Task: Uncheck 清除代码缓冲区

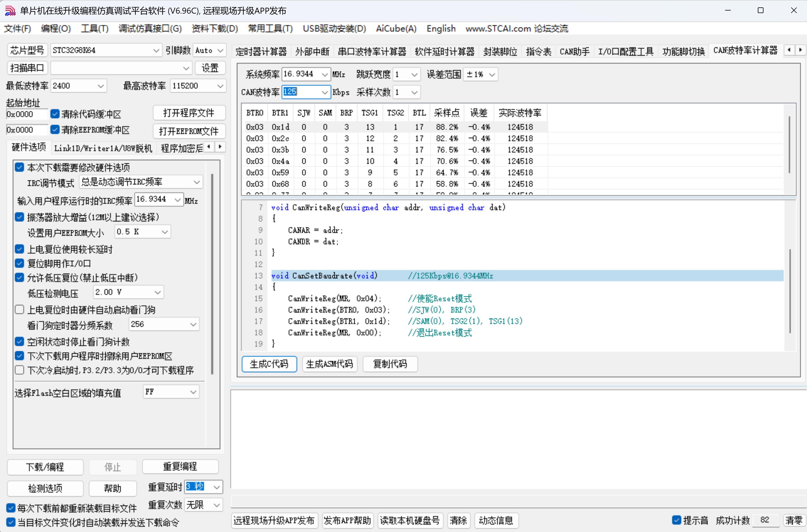Action: [55, 114]
